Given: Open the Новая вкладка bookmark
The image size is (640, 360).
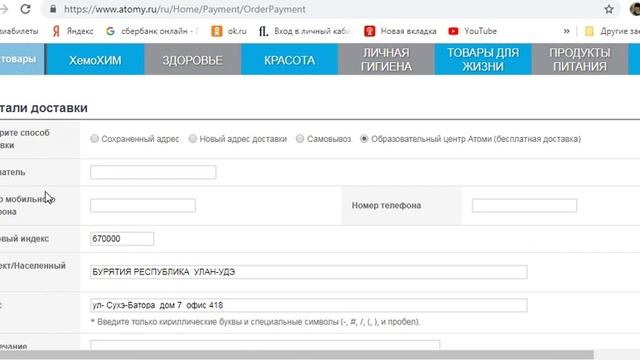Looking at the screenshot, I should (x=400, y=31).
